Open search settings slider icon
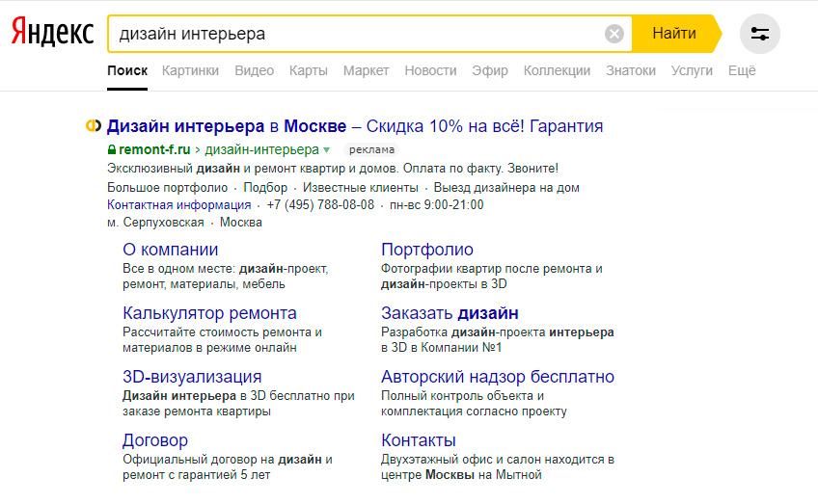818x504 pixels. pyautogui.click(x=759, y=34)
